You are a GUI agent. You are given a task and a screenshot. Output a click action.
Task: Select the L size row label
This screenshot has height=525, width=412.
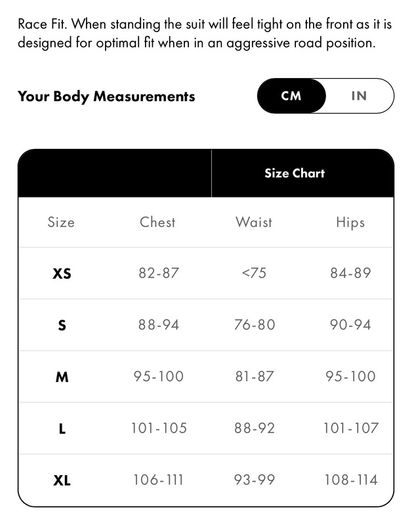[62, 429]
